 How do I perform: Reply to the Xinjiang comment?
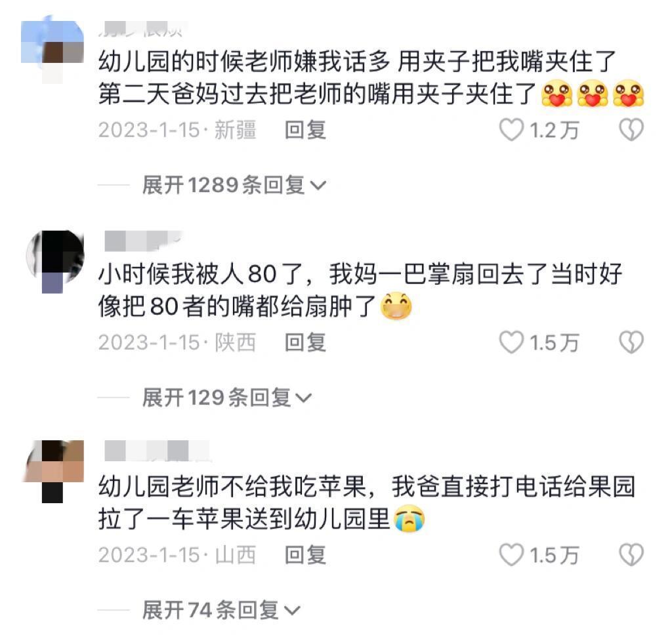(306, 130)
